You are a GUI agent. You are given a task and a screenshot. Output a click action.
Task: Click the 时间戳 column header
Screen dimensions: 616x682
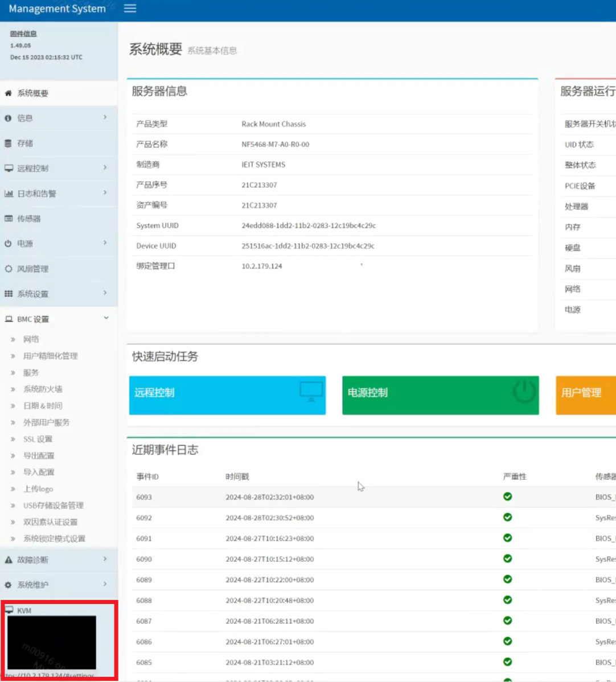(x=237, y=476)
